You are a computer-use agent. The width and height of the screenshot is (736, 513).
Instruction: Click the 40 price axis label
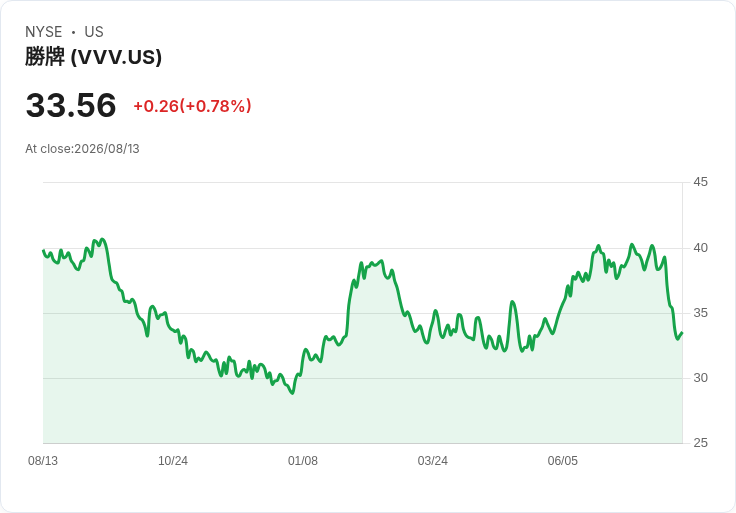(x=700, y=248)
